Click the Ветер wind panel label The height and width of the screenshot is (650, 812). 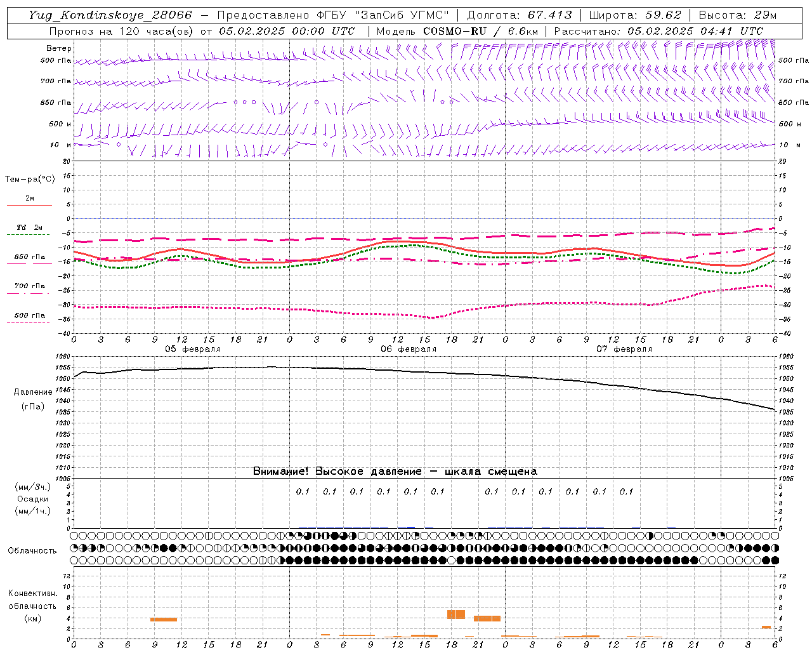click(59, 48)
